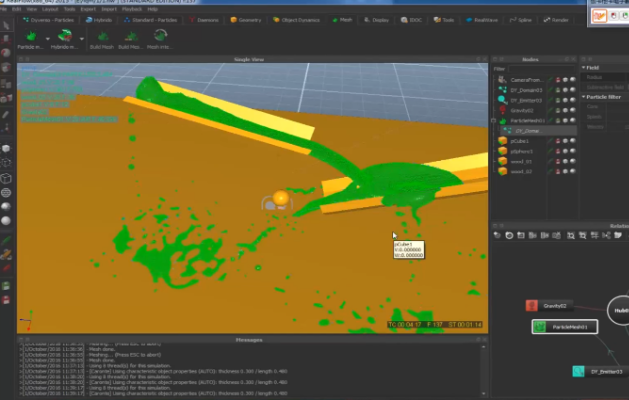Click the circular refresh icon in Relationship toolbar
This screenshot has width=629, height=400.
coord(509,236)
